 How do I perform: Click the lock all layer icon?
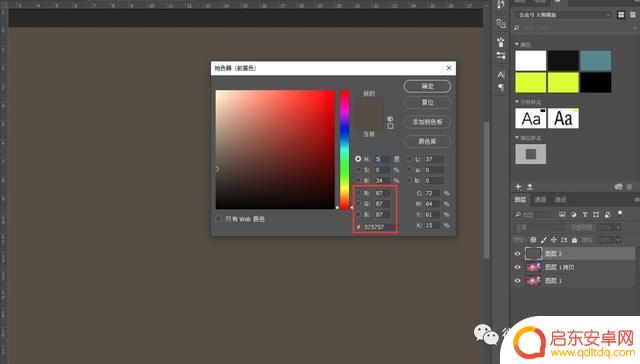(x=574, y=240)
